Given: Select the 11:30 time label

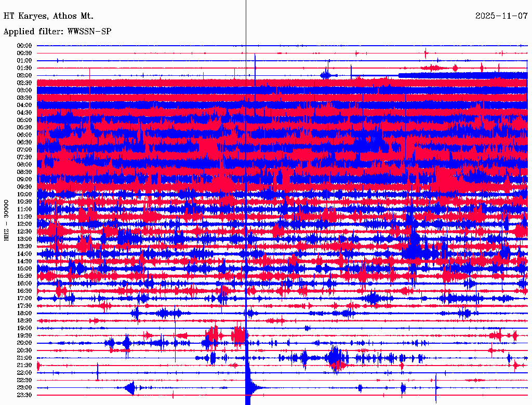Looking at the screenshot, I should coord(24,217).
